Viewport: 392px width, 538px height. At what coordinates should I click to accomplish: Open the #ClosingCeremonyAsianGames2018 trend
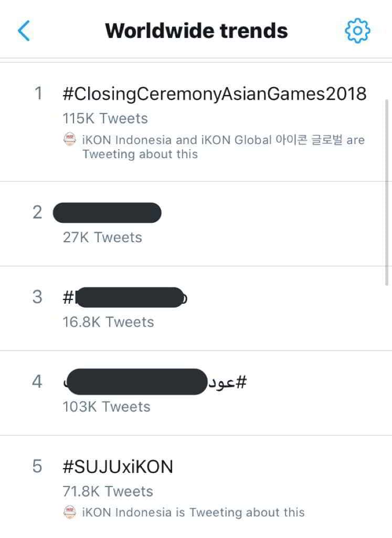click(x=214, y=94)
